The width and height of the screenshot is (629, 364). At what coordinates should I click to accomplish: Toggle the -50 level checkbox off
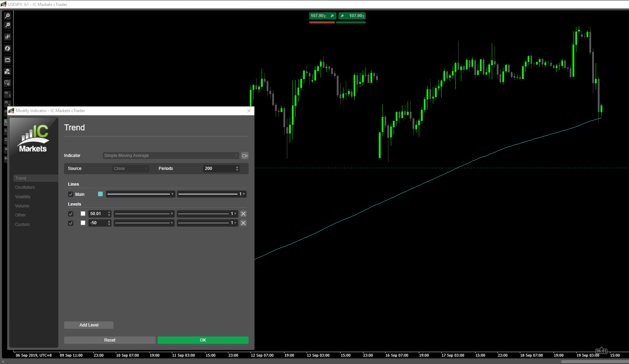[71, 223]
